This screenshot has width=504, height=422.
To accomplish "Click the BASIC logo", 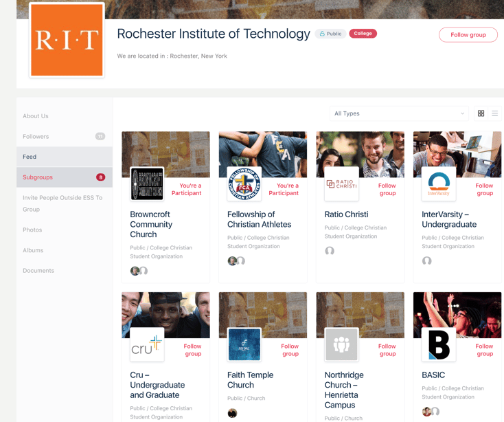I will pyautogui.click(x=439, y=344).
